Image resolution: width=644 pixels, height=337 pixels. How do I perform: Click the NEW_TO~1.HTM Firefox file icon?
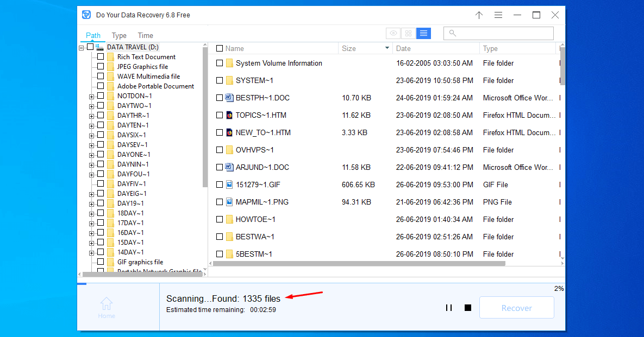[229, 132]
